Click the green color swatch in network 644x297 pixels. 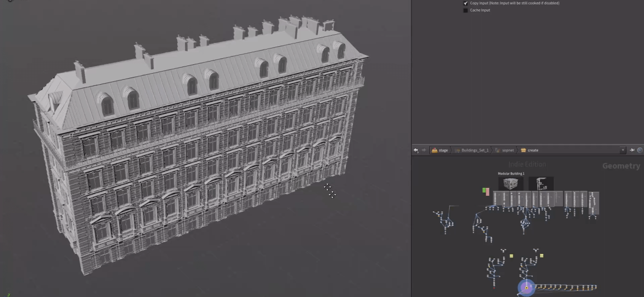(x=484, y=190)
